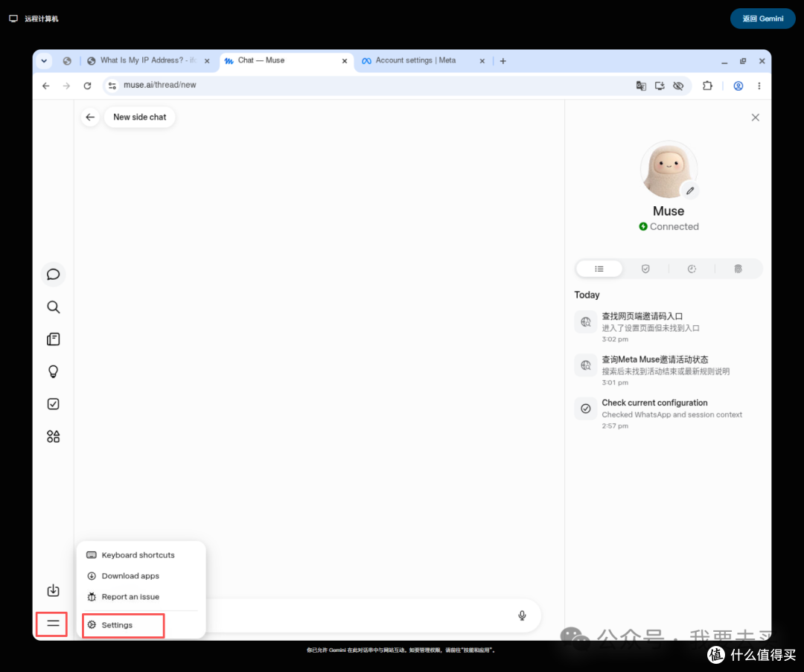804x672 pixels.
Task: Click the 返回 Gemini button
Action: (763, 19)
